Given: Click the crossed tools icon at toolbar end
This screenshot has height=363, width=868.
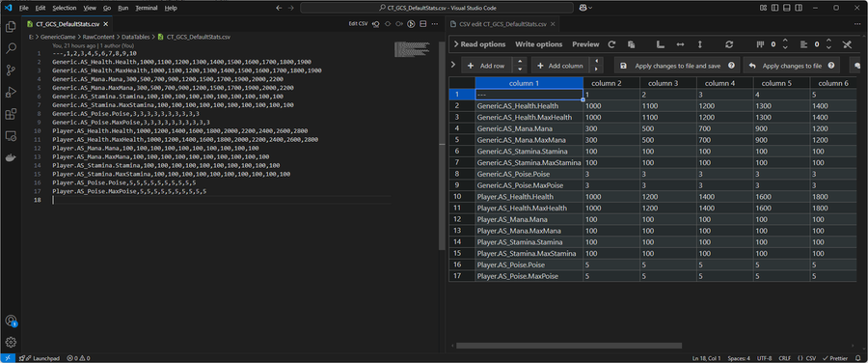Looking at the screenshot, I should click(x=847, y=44).
